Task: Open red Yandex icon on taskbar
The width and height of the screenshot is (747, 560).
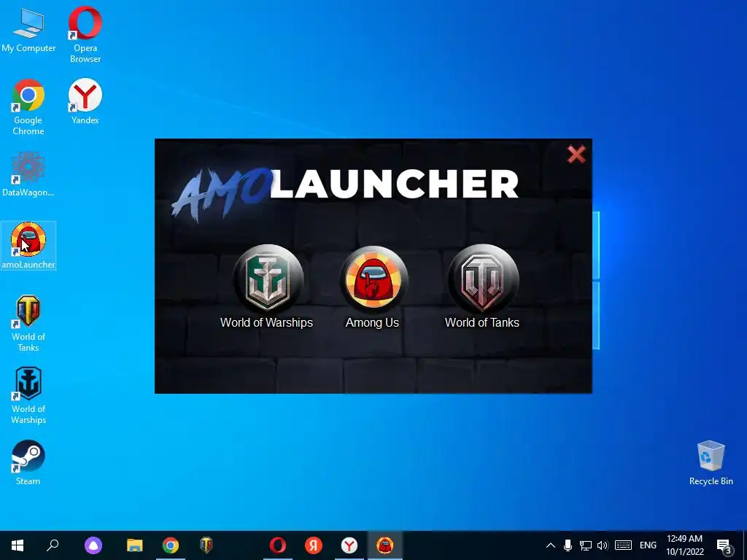Action: point(314,545)
